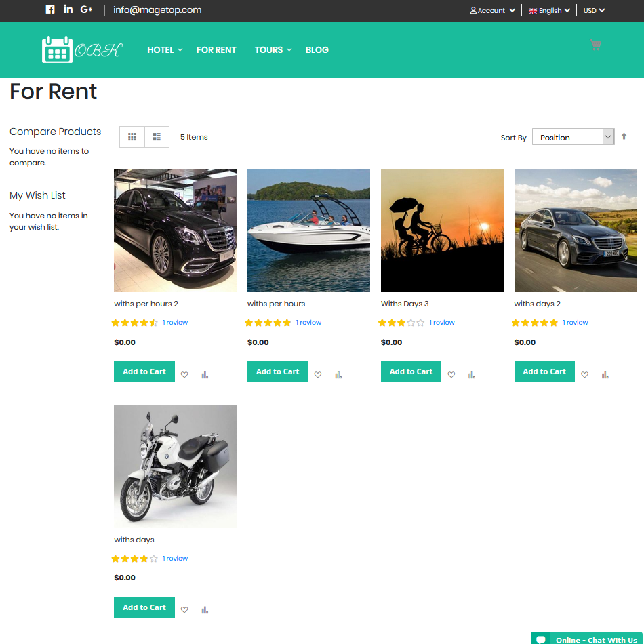Open 1 review link for 'withs days 2'
The height and width of the screenshot is (644, 644).
(575, 323)
